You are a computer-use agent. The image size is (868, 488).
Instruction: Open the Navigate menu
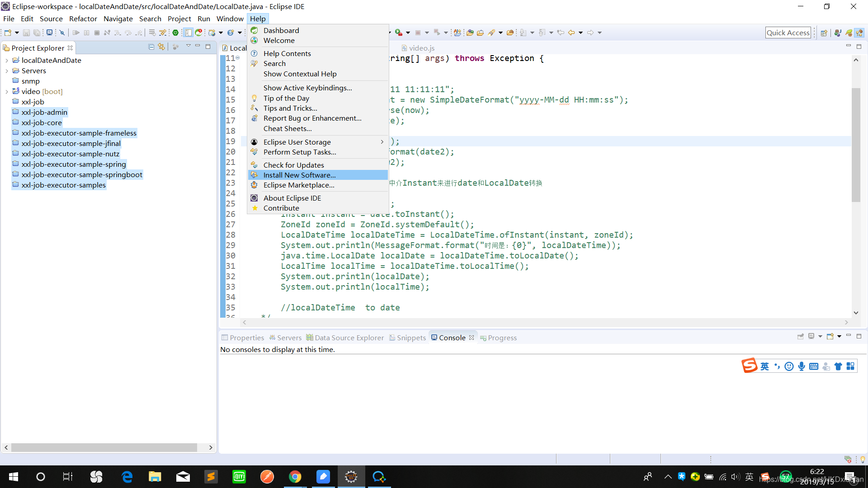click(x=118, y=19)
